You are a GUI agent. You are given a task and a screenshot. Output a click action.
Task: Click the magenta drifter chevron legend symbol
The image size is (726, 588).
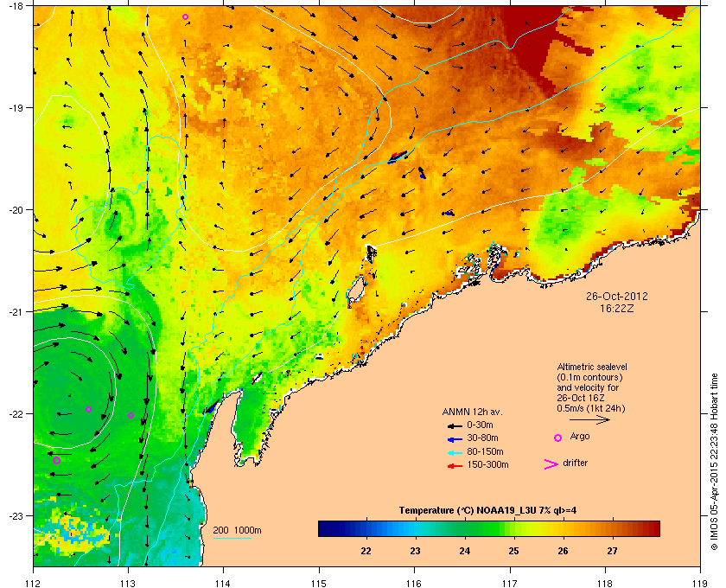[x=551, y=464]
